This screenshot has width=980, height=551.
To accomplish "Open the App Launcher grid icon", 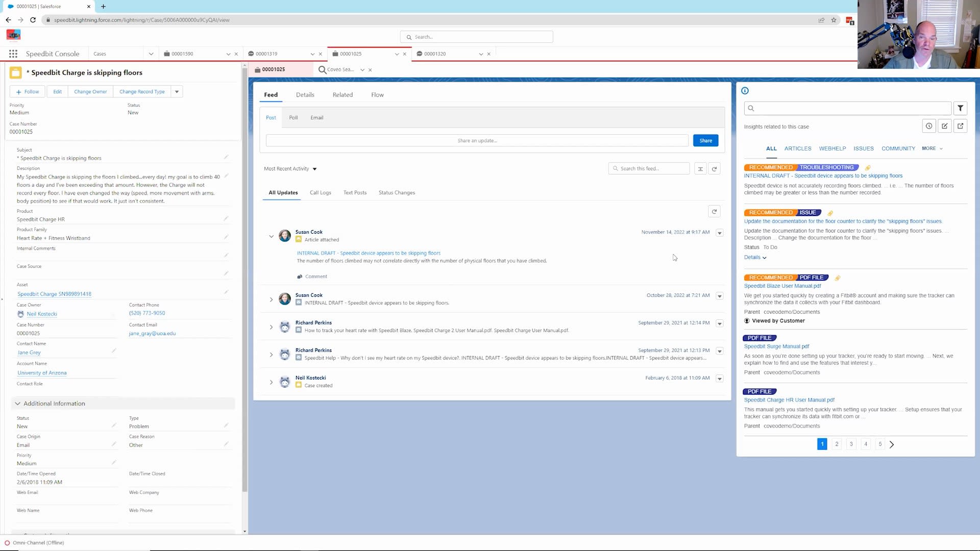I will [x=13, y=54].
